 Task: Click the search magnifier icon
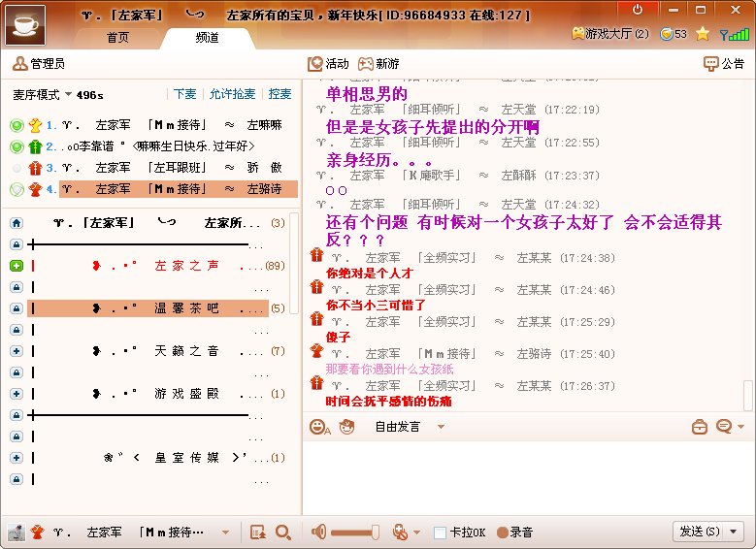click(x=283, y=533)
